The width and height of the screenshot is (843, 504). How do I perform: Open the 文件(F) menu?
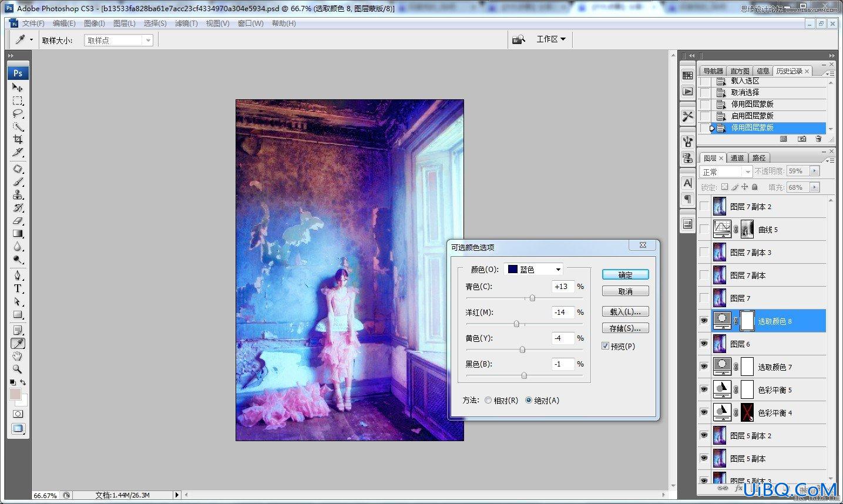coord(33,23)
